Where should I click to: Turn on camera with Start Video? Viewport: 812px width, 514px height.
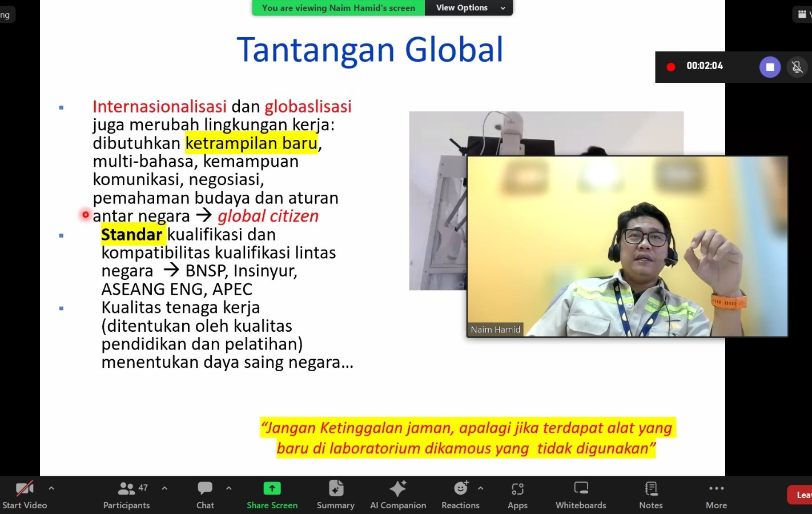tap(24, 495)
